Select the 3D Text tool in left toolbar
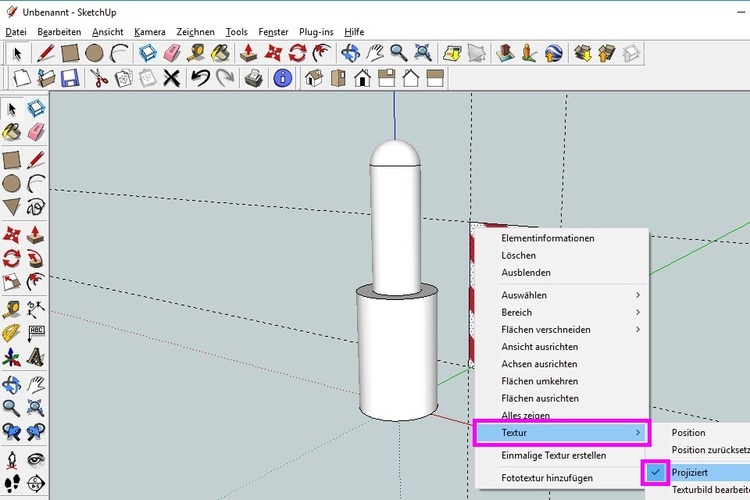This screenshot has width=750, height=500. pyautogui.click(x=35, y=357)
